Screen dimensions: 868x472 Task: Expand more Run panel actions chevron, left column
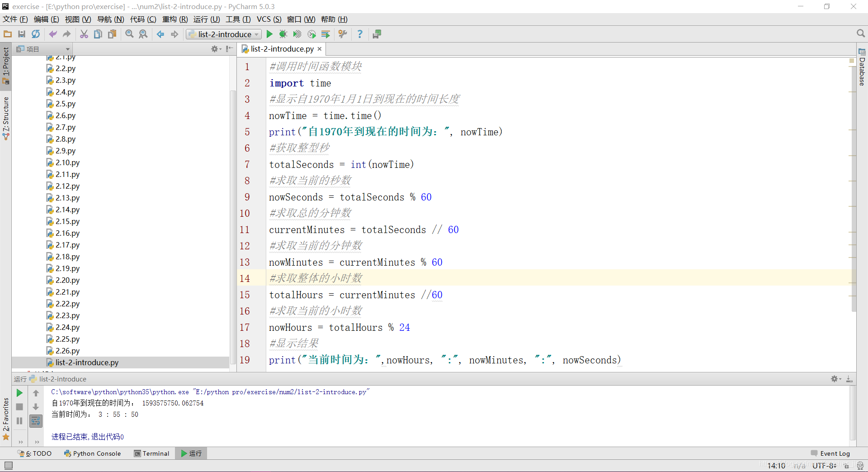click(x=21, y=442)
